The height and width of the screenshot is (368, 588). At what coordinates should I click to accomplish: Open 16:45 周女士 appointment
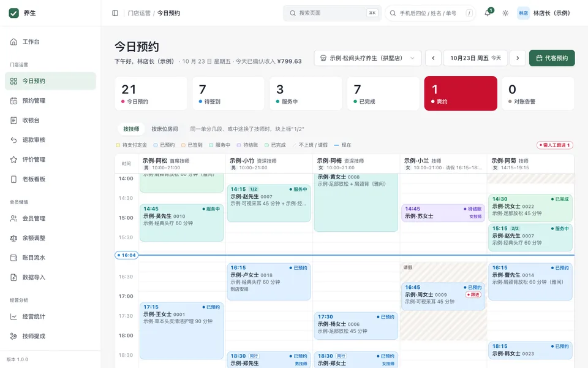coord(443,296)
